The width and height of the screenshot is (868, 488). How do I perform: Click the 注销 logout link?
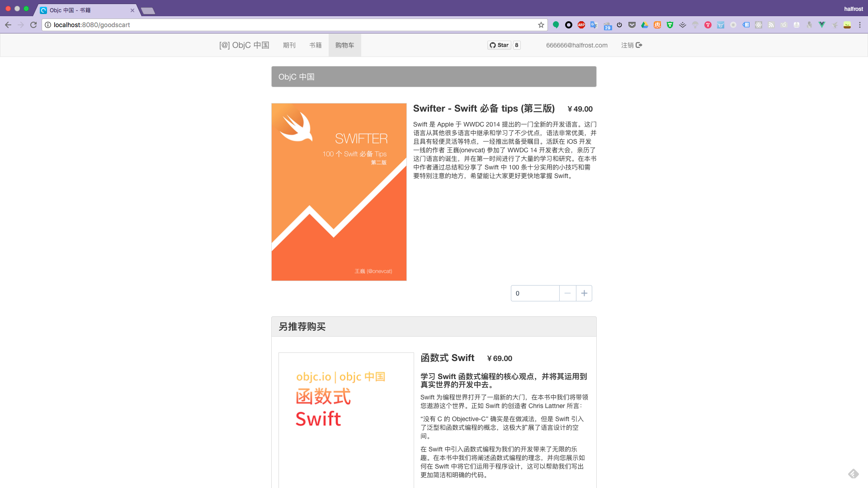click(x=632, y=45)
